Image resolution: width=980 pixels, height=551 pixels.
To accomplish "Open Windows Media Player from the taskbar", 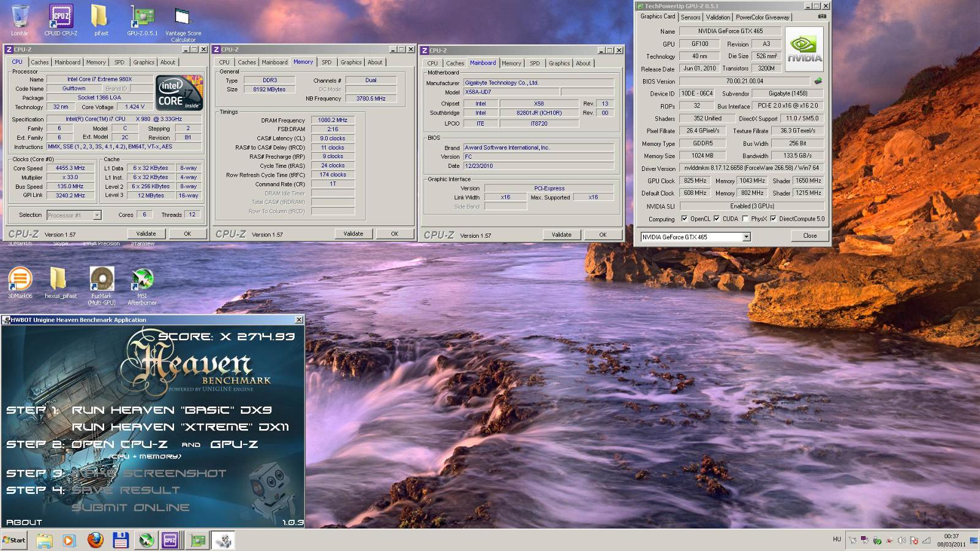I will pos(69,540).
